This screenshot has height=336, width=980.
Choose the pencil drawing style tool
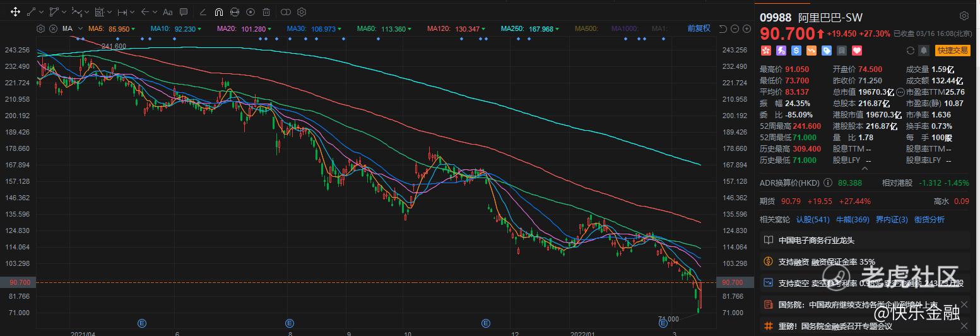203,11
